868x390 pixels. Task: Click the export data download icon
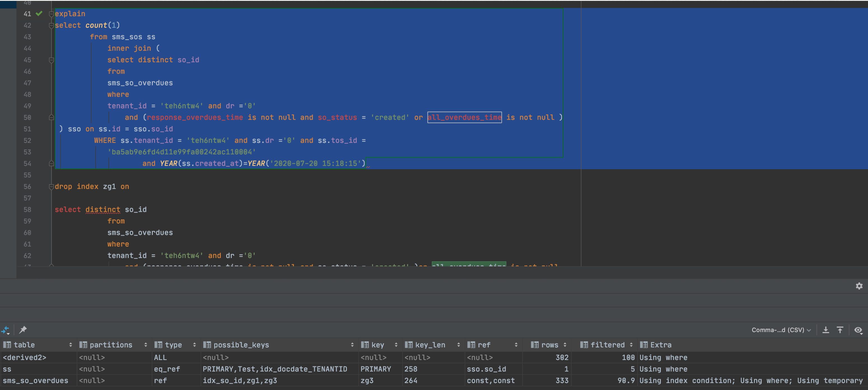[825, 330]
